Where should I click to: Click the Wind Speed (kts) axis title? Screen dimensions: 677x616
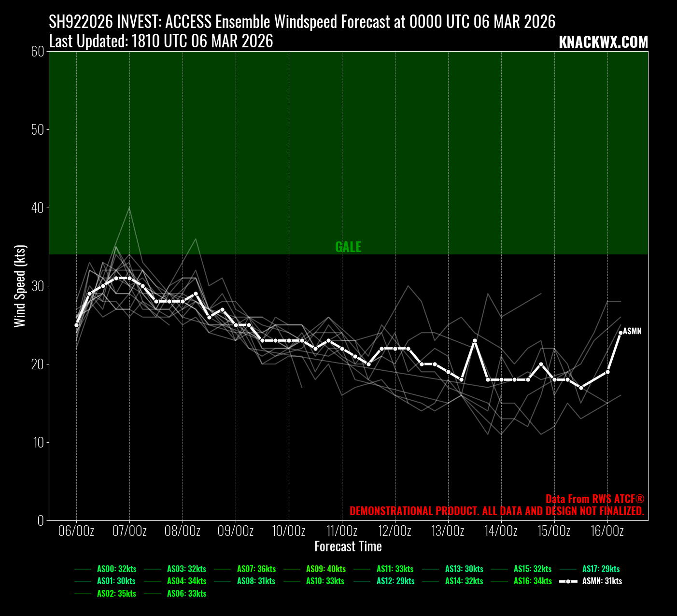pyautogui.click(x=20, y=286)
